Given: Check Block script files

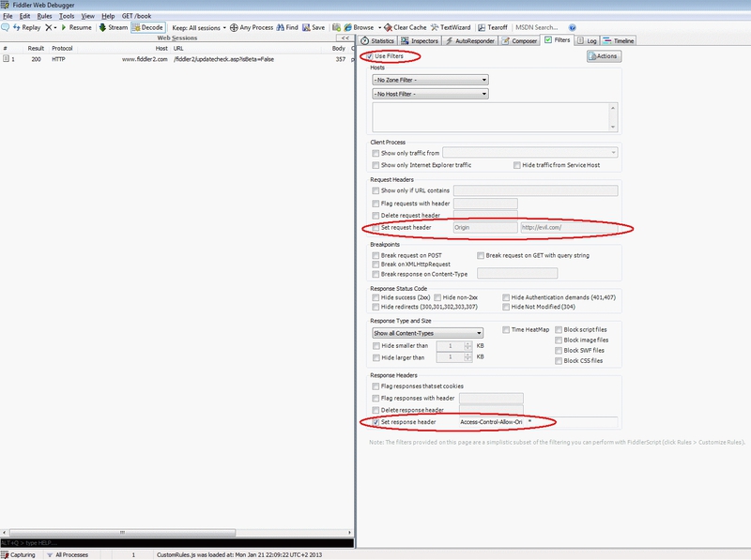Looking at the screenshot, I should point(559,330).
